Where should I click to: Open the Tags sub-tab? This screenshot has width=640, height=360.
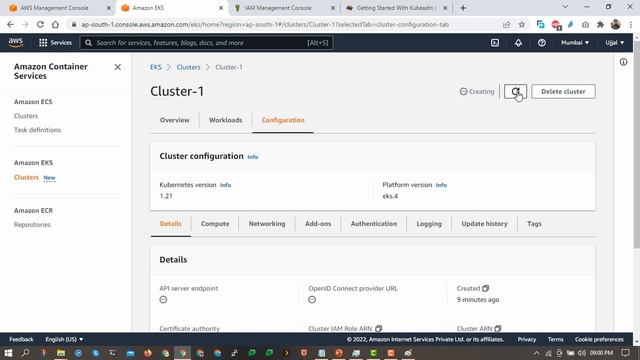pyautogui.click(x=534, y=224)
